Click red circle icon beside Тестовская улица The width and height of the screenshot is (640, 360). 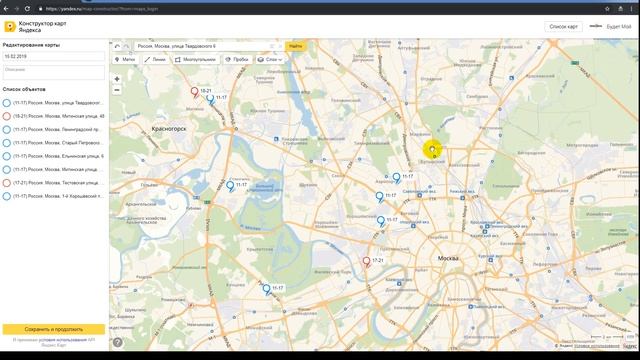7,183
